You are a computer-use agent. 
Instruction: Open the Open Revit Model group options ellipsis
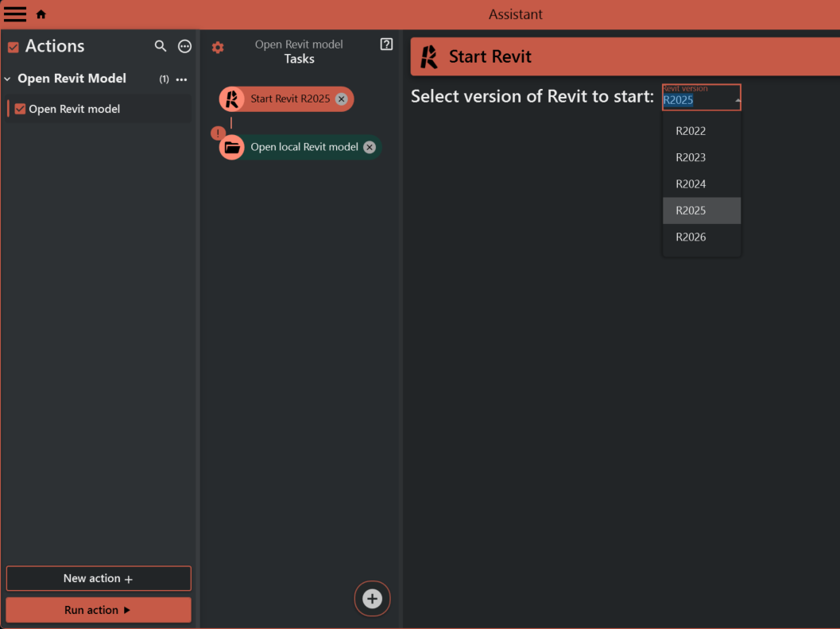pyautogui.click(x=181, y=79)
